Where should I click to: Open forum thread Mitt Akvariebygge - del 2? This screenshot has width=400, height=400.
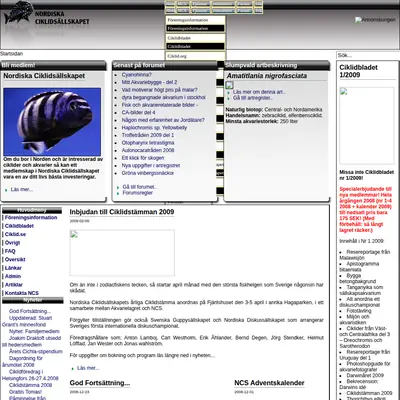pos(149,82)
